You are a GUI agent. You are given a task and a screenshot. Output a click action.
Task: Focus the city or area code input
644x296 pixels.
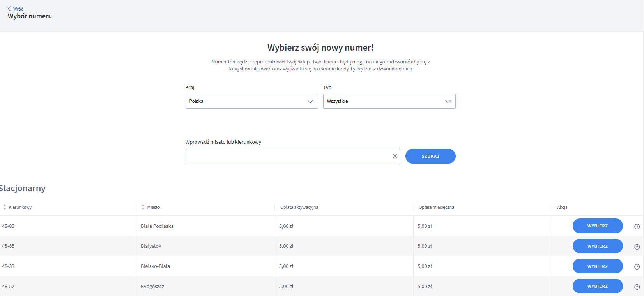pyautogui.click(x=288, y=157)
